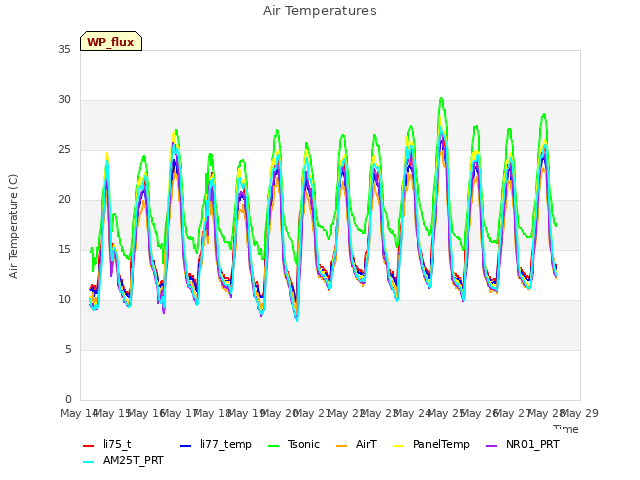Image resolution: width=640 pixels, height=480 pixels.
Task: Click the 35 tick on y-axis
Action: pyautogui.click(x=64, y=50)
